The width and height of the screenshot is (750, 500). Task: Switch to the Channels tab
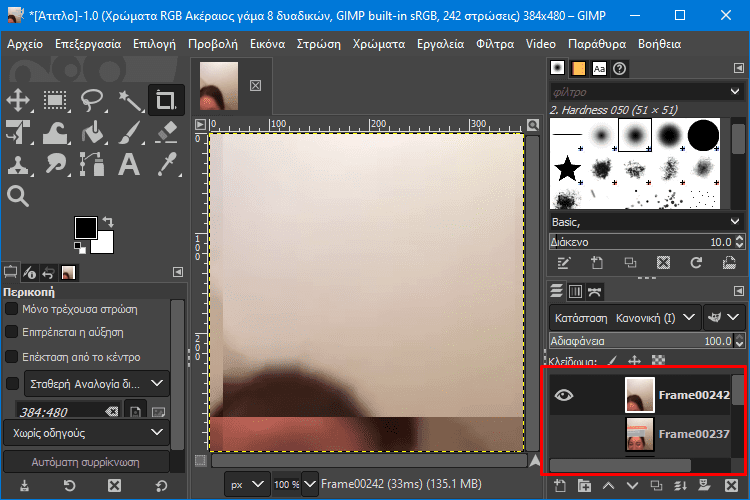pyautogui.click(x=575, y=291)
